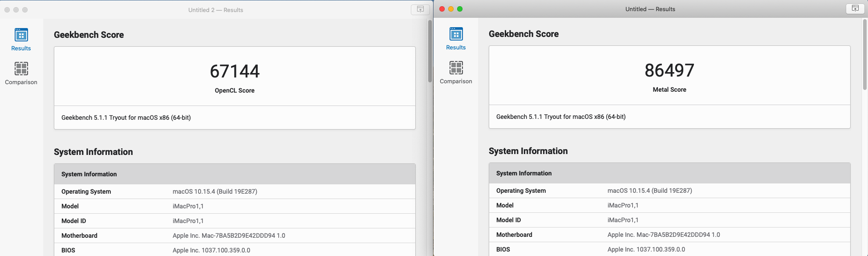Click Model ID row value in Untitled 2 window
This screenshot has width=868, height=256.
click(x=188, y=221)
